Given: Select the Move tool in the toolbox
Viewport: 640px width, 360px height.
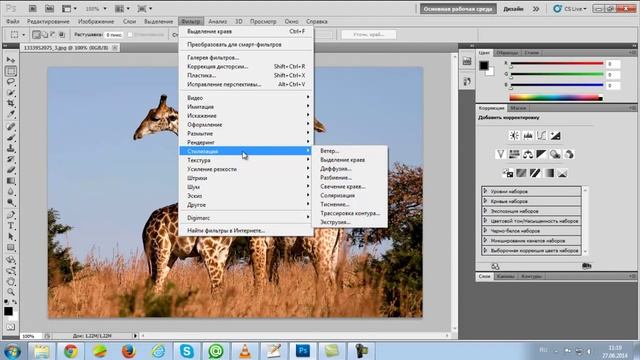Looking at the screenshot, I should (11, 60).
